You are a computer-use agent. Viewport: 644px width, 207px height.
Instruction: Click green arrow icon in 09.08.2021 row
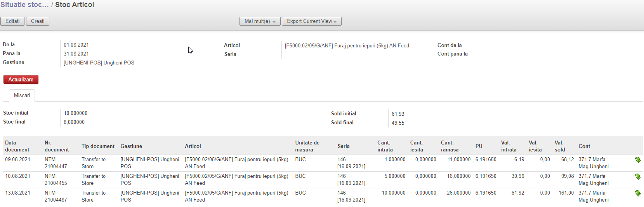(637, 160)
